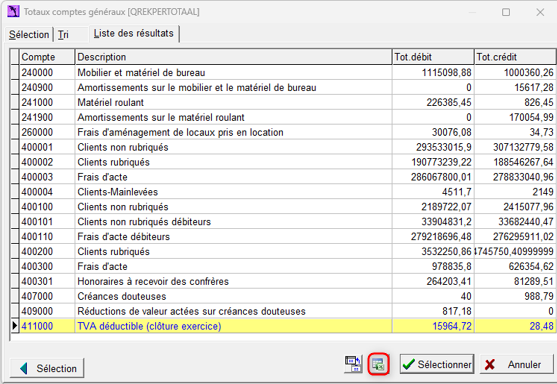Open the grid layout switch icon
557x384 pixels.
click(353, 364)
